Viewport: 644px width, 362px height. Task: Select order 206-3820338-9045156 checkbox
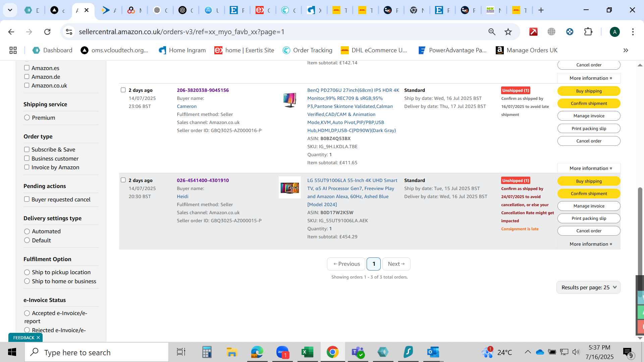pos(123,90)
